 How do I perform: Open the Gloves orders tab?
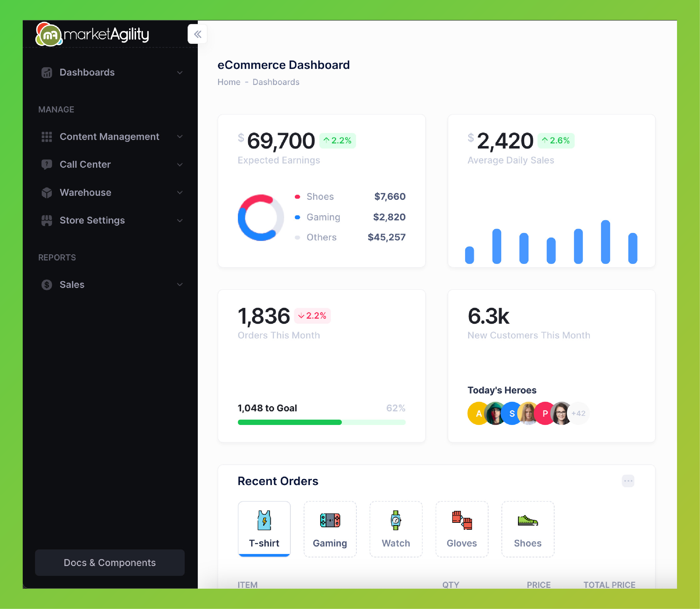pyautogui.click(x=462, y=529)
